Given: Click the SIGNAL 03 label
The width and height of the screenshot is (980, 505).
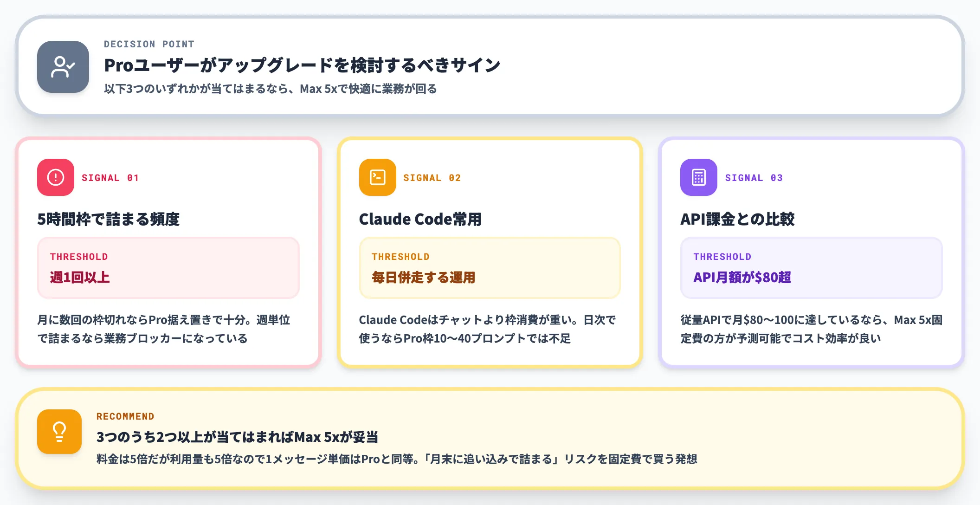Looking at the screenshot, I should (754, 178).
